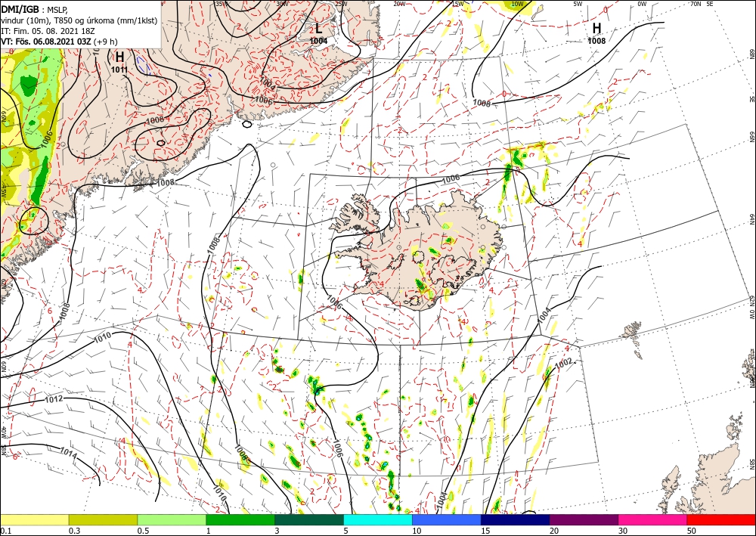Click the 'DMI/IGB : MSLP,' title text

pos(35,8)
